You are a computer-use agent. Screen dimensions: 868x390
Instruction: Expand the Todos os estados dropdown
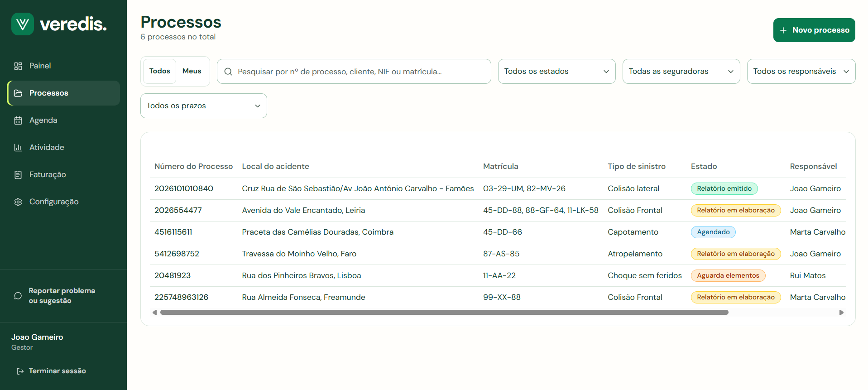pos(556,72)
